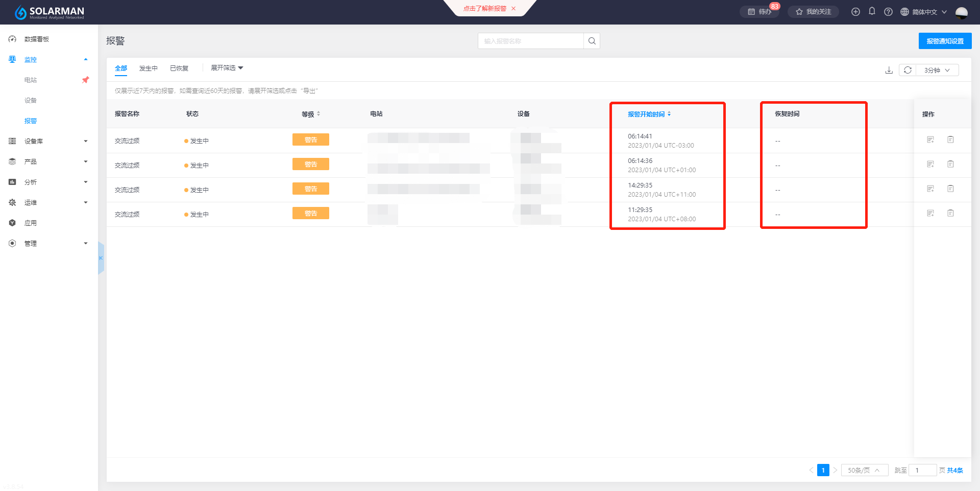Open the 3分钟 refresh interval dropdown
The height and width of the screenshot is (491, 980).
point(937,70)
